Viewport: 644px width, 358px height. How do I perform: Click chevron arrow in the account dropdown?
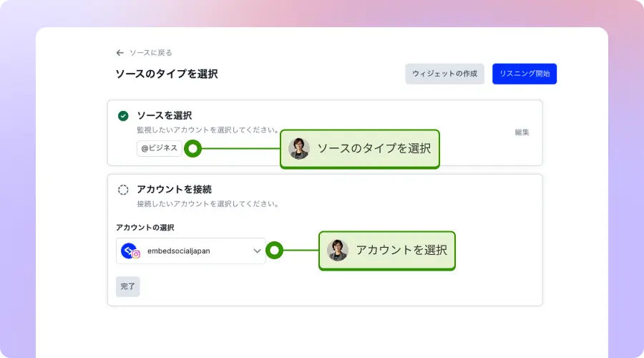[257, 251]
